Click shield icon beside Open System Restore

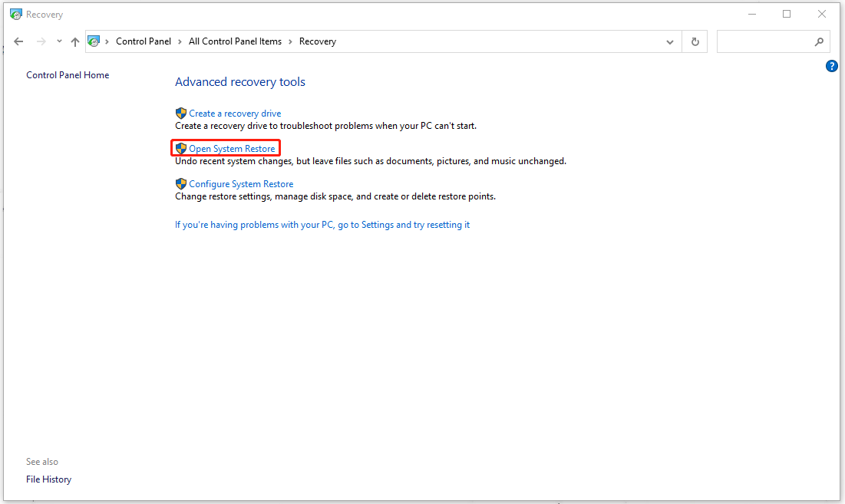pyautogui.click(x=181, y=148)
